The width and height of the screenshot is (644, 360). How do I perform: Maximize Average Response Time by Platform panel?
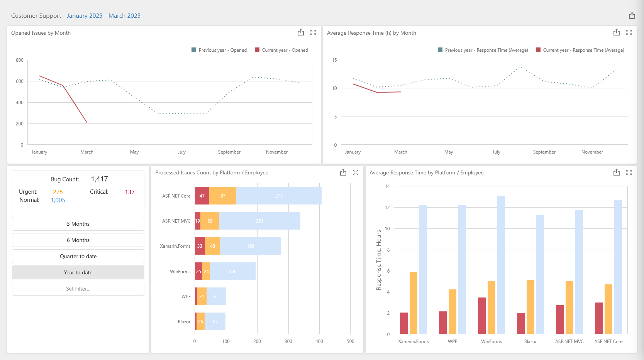tap(629, 172)
